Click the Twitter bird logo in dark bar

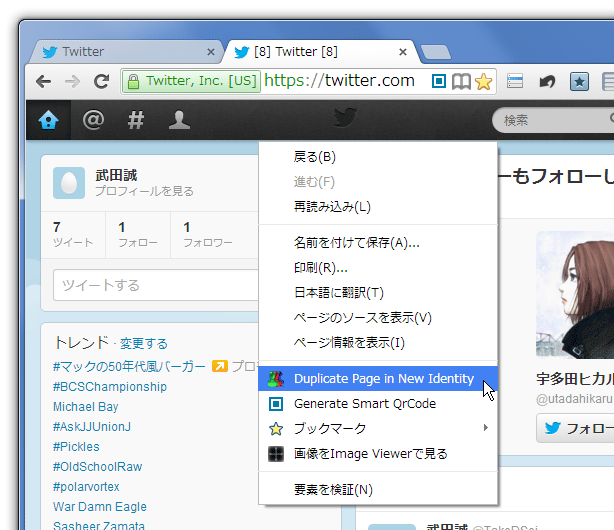345,118
